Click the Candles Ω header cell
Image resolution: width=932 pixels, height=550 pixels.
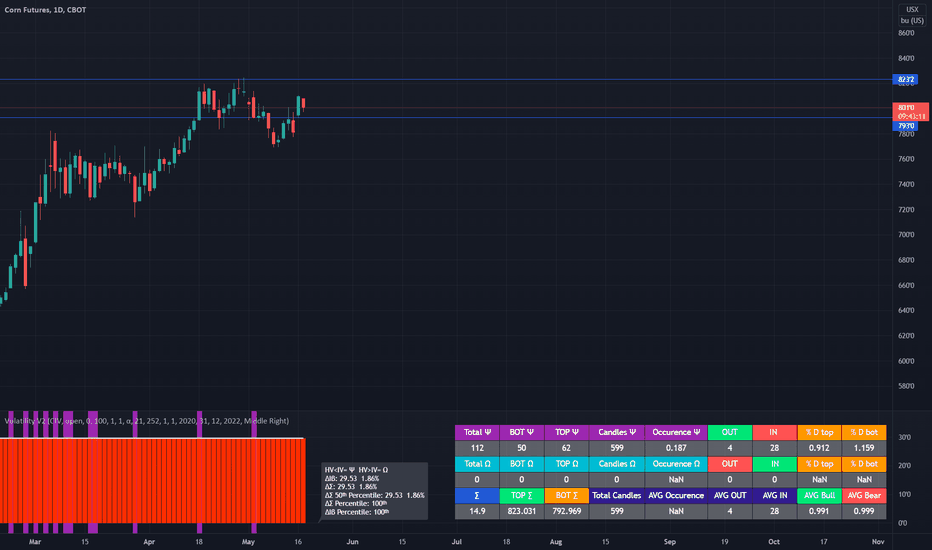tap(616, 464)
